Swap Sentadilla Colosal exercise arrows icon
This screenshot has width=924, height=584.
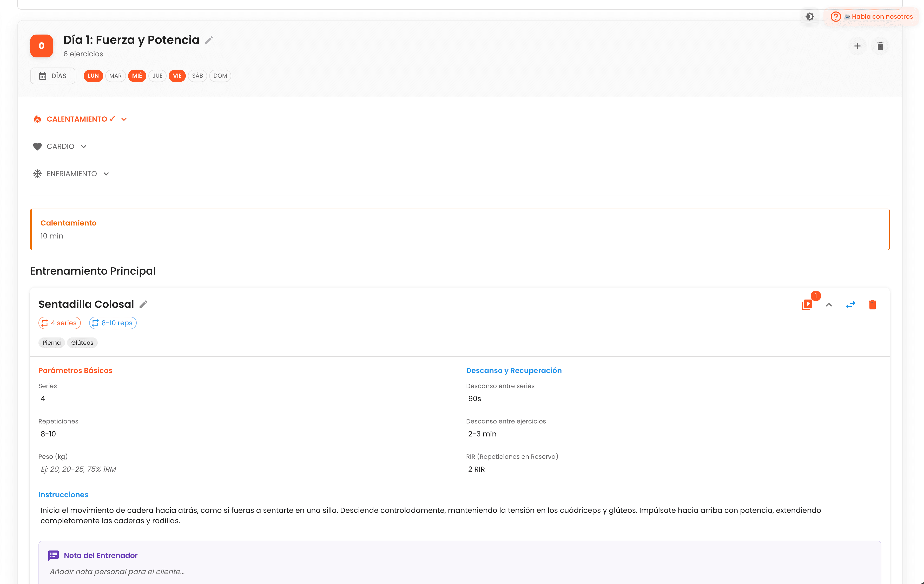click(x=851, y=305)
